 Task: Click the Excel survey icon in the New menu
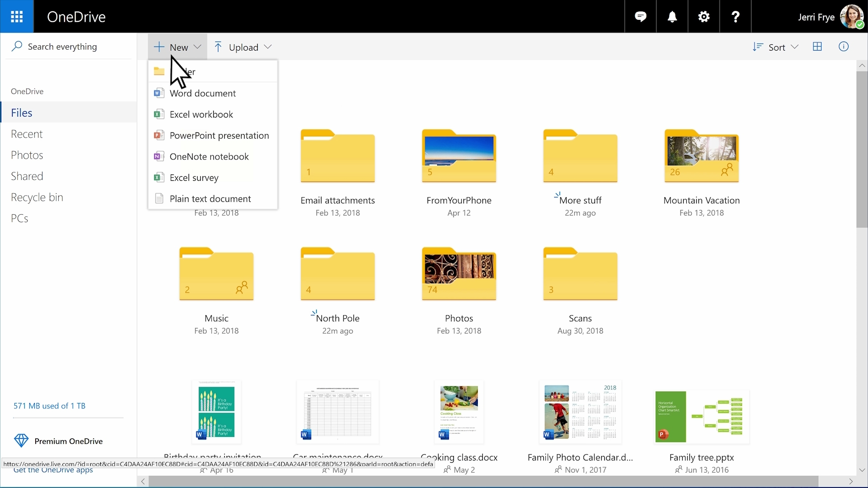tap(159, 178)
